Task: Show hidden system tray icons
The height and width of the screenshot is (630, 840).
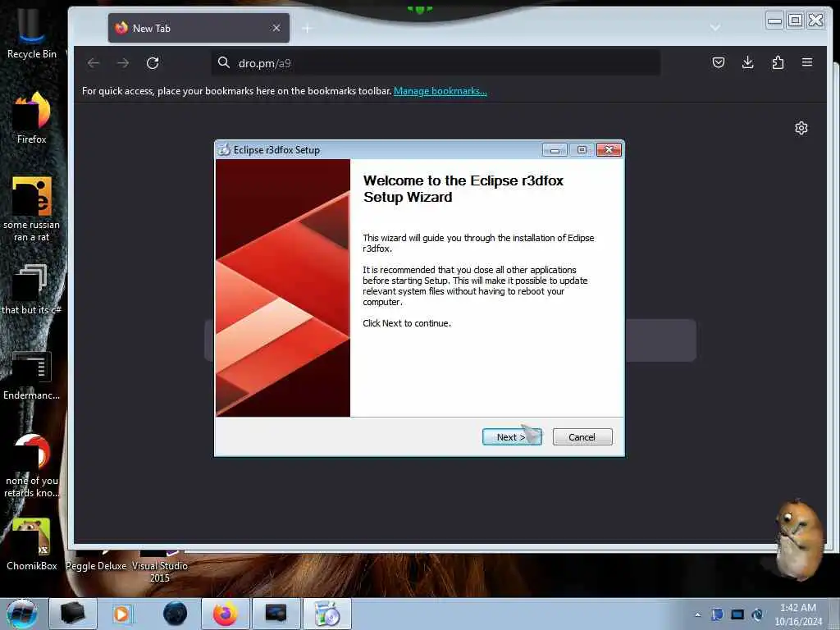Action: (697, 614)
